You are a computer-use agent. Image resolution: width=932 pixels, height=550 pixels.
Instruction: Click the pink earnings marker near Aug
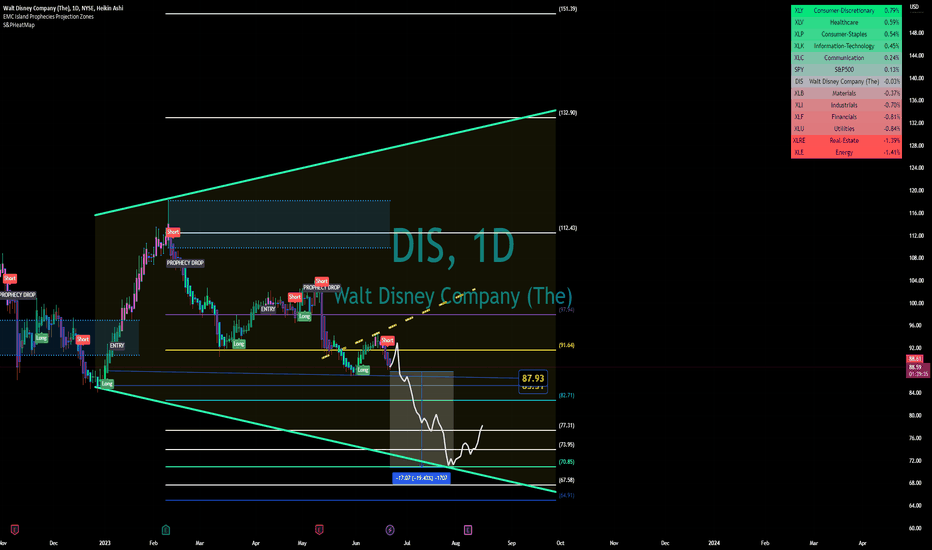click(468, 529)
